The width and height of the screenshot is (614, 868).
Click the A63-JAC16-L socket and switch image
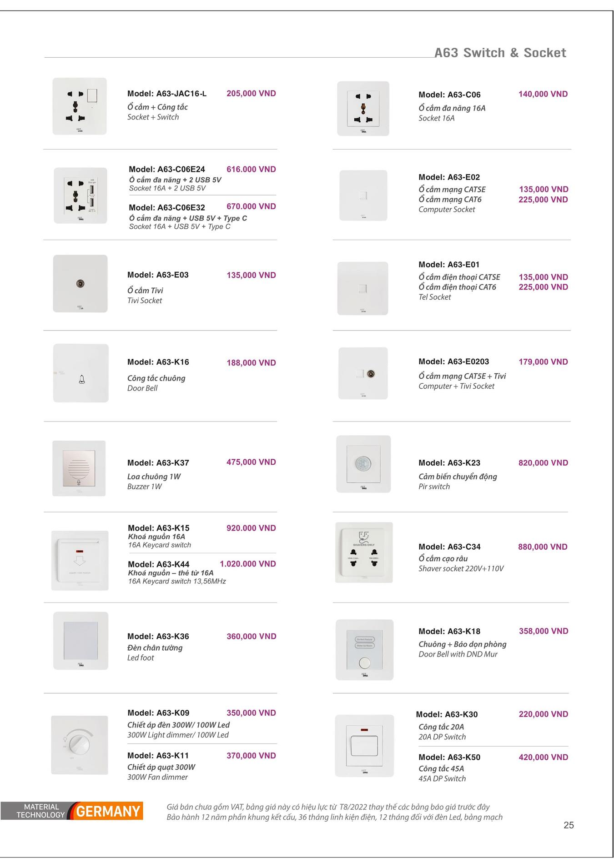[80, 106]
